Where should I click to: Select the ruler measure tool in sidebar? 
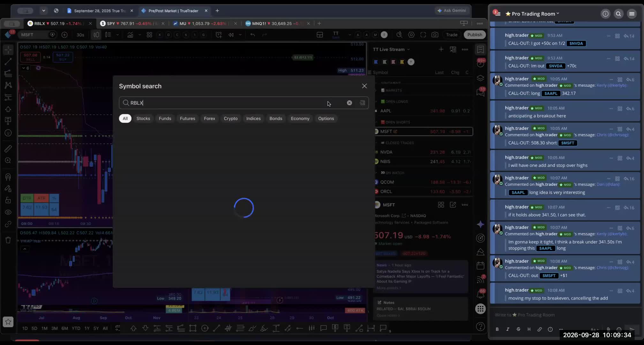coord(8,149)
